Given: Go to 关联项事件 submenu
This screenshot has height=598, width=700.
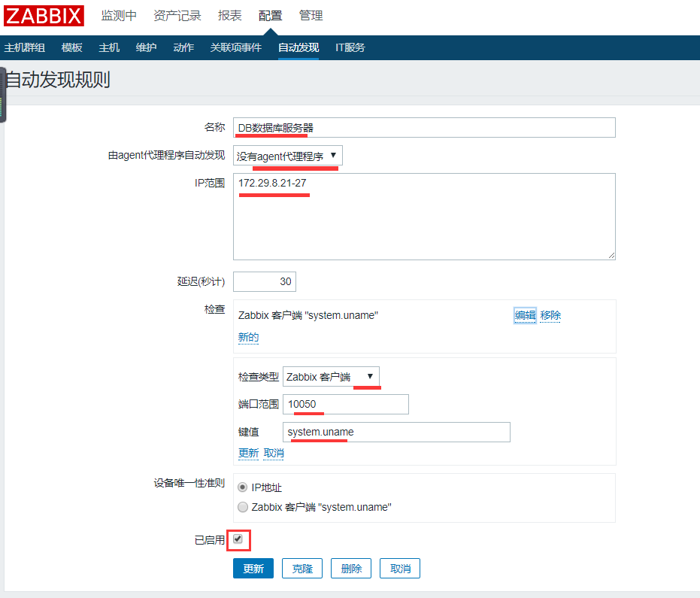Looking at the screenshot, I should (x=236, y=47).
